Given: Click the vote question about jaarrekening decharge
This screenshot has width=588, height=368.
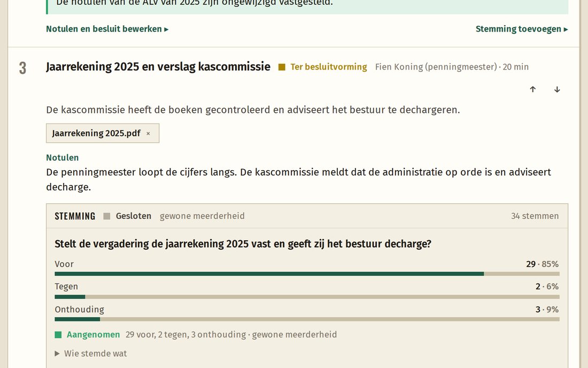Looking at the screenshot, I should tap(243, 244).
